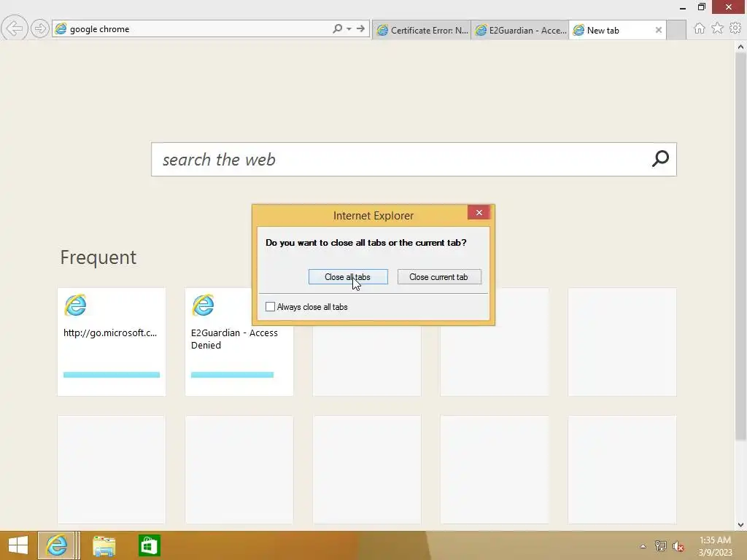Click the IE icon on E2Guardian tile
Screen dimensions: 747x560
click(x=203, y=306)
